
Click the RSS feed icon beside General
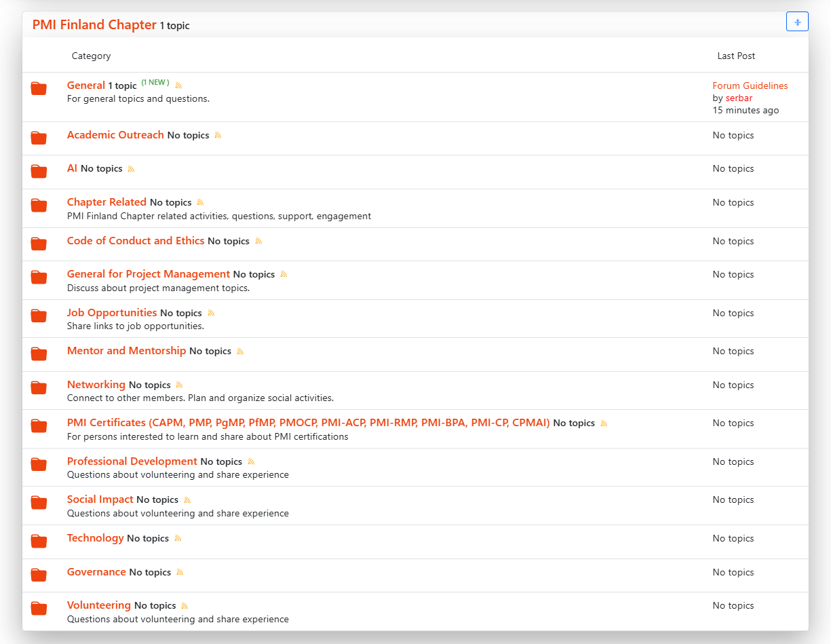[179, 86]
